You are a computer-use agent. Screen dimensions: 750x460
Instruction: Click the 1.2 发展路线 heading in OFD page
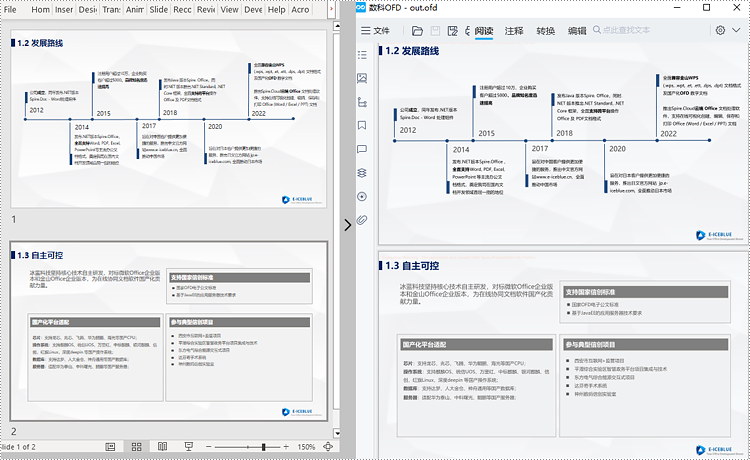pyautogui.click(x=412, y=51)
